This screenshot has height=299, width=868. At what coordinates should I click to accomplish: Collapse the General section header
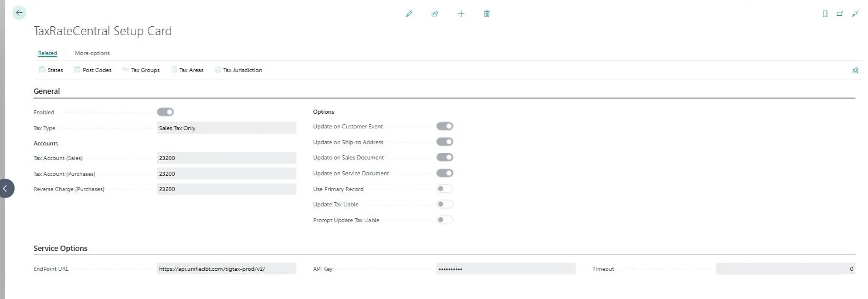(x=47, y=91)
